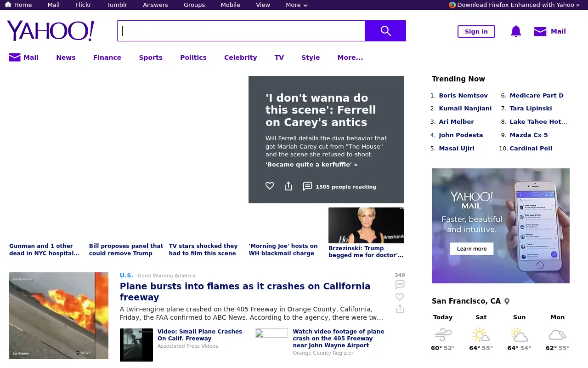This screenshot has width=588, height=368.
Task: Click Download Firefox Enhanced with Yahoo link
Action: pos(519,5)
